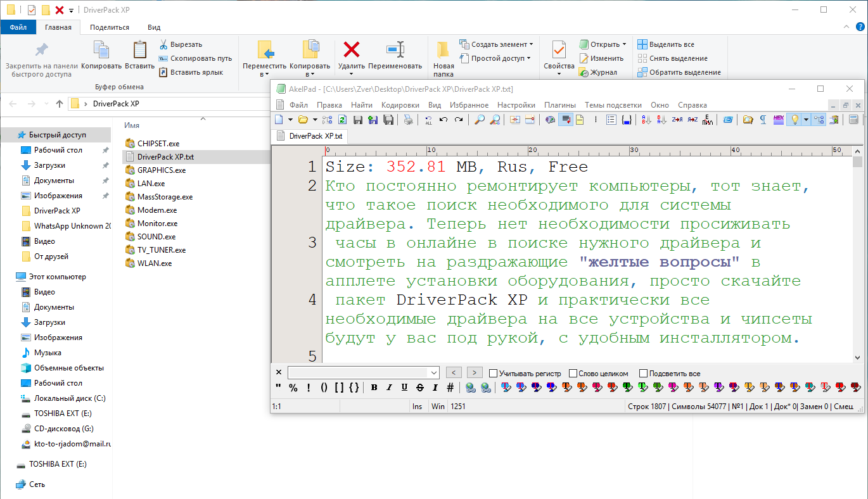Expand Создать элемент dropdown in Explorer ribbon
Screen dimensions: 868x499
(531, 44)
